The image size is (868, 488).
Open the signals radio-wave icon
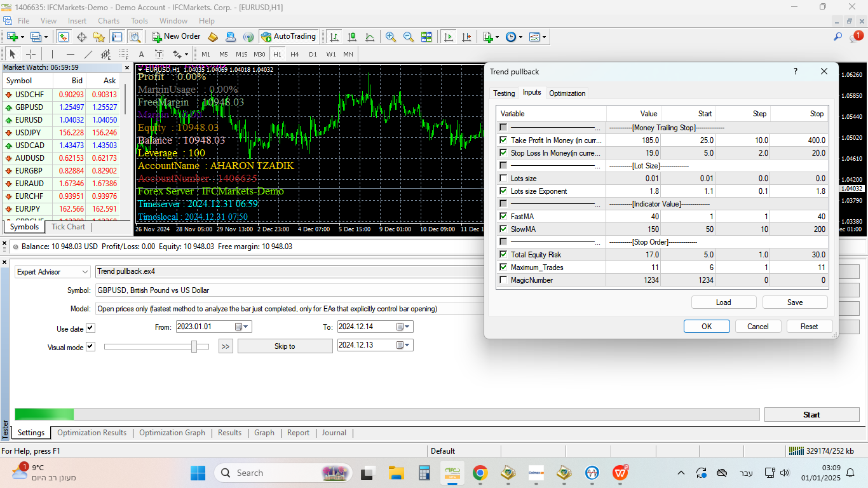[248, 37]
